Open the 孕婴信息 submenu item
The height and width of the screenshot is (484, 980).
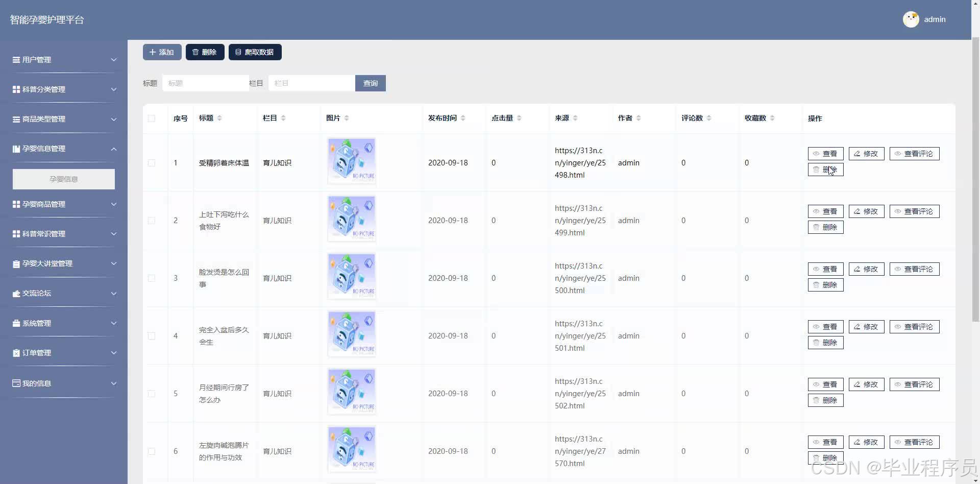tap(64, 179)
